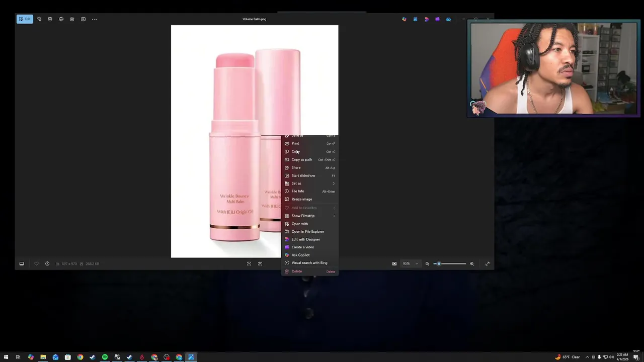
Task: Choose Resize image in context menu
Action: click(310, 199)
